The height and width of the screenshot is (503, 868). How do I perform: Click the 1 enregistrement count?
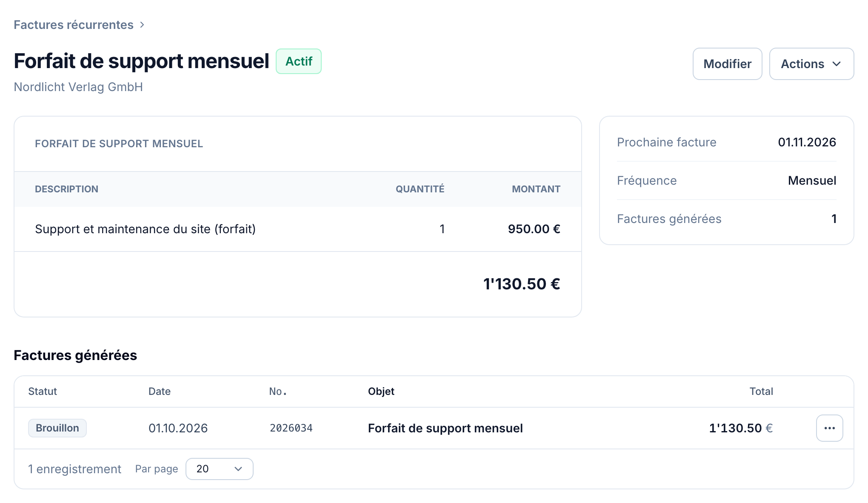[74, 469]
